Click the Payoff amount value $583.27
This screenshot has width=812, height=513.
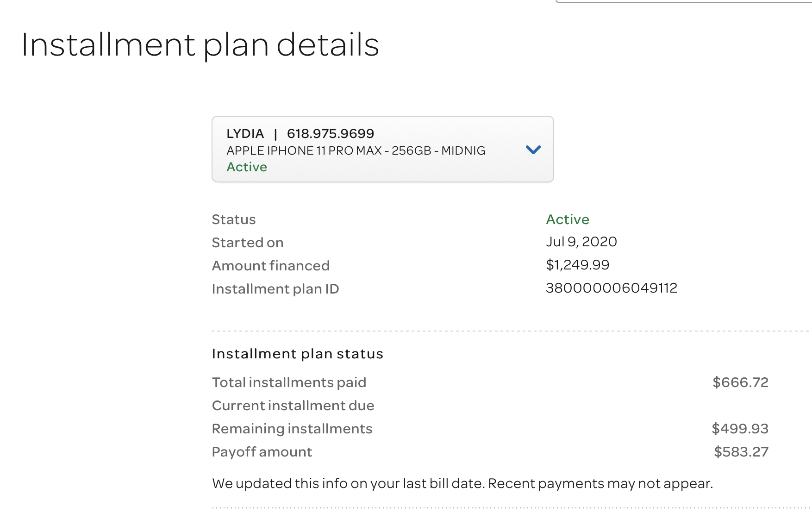[x=741, y=452]
